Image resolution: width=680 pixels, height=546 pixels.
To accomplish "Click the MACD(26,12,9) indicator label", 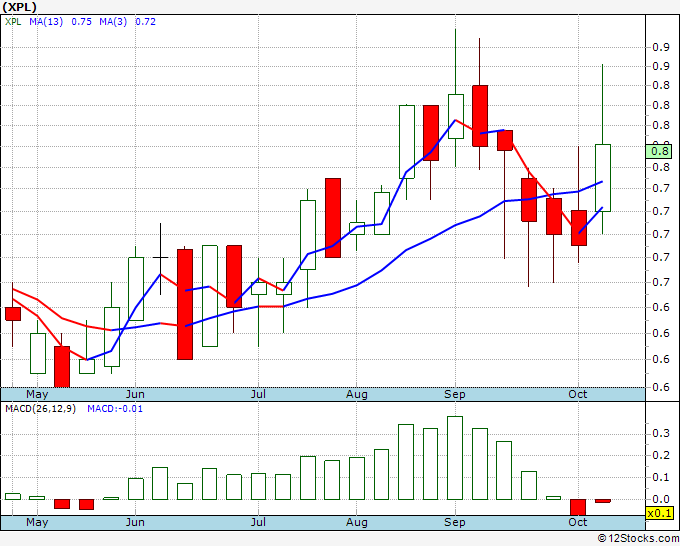I will (x=40, y=409).
